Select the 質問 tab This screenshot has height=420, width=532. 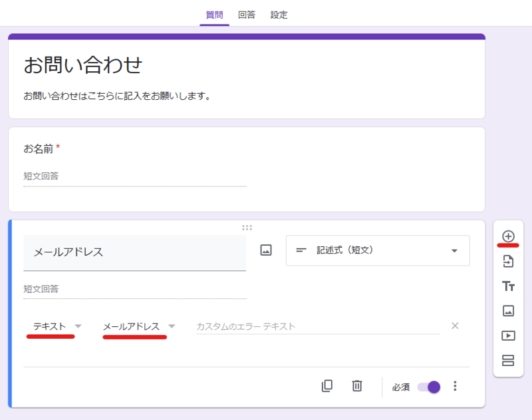click(x=213, y=14)
